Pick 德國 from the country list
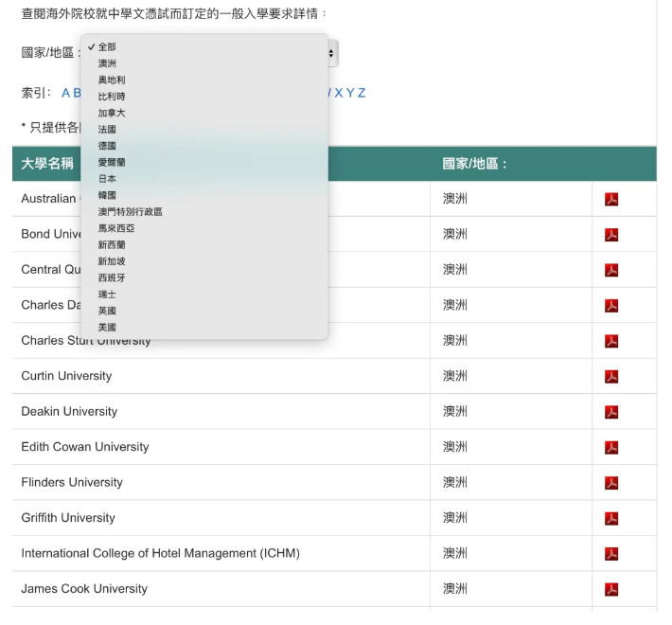 (204, 146)
